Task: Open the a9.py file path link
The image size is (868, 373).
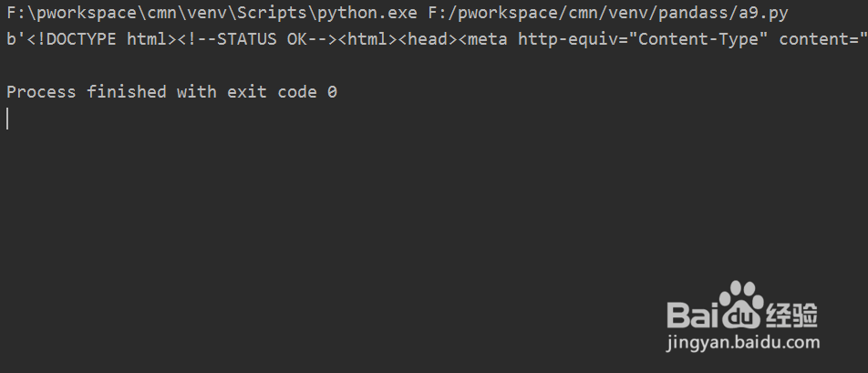Action: tap(608, 15)
